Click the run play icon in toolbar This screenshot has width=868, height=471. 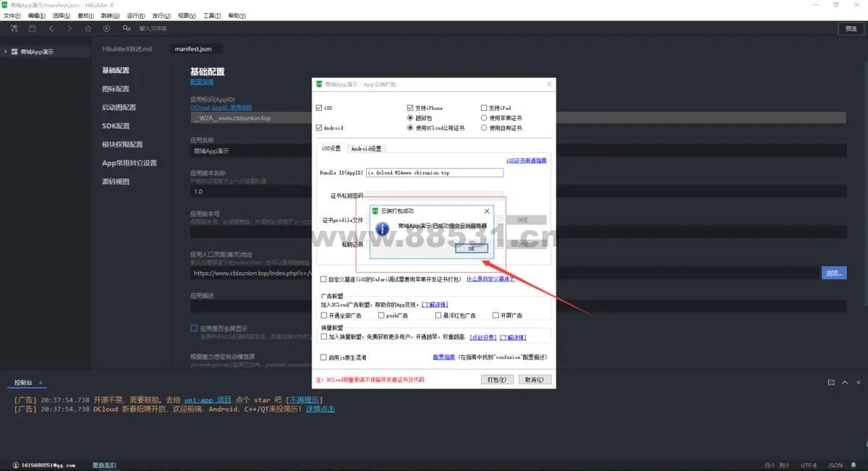107,28
